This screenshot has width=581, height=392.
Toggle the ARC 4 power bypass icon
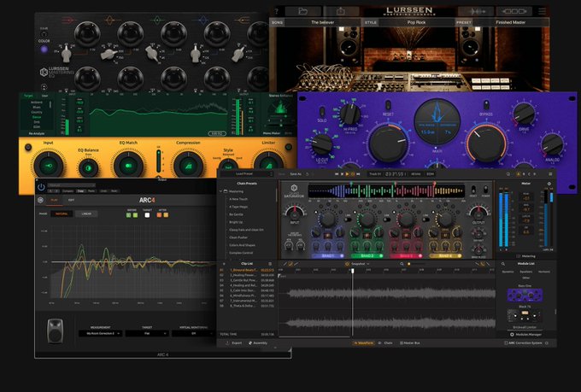(x=41, y=187)
